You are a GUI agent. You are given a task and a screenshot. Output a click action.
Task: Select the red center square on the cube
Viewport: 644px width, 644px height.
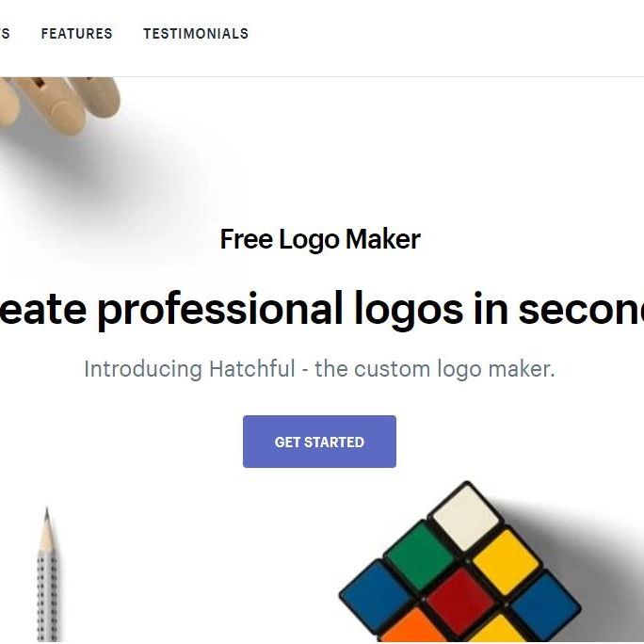tap(460, 602)
